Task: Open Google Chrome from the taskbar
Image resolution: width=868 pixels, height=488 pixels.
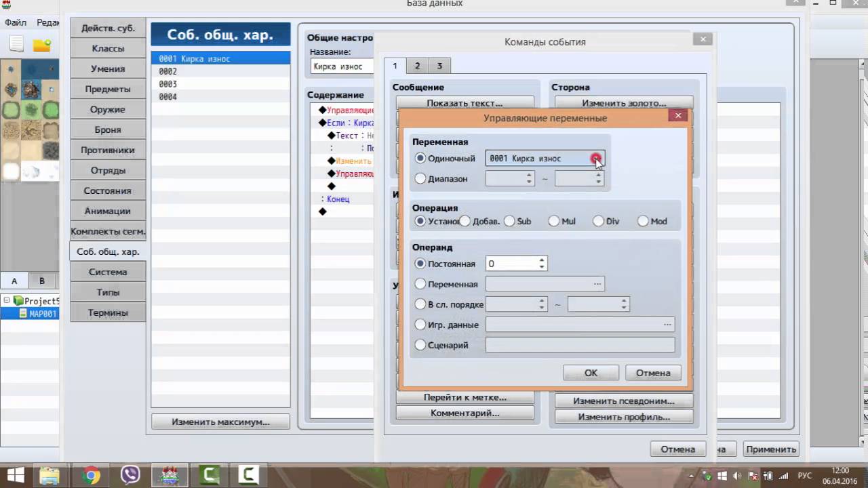Action: point(90,474)
